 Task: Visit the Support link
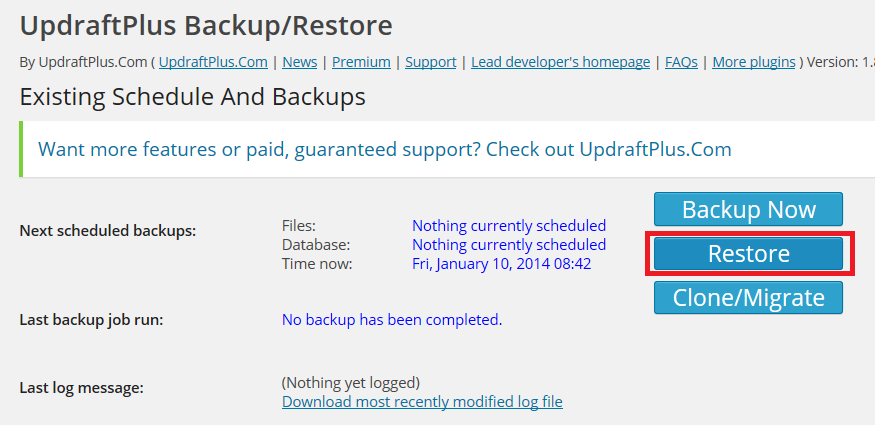click(431, 62)
